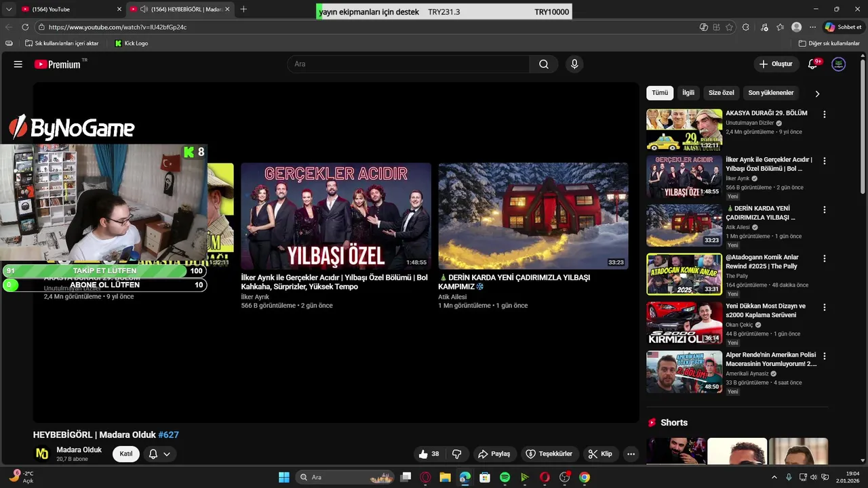This screenshot has width=868, height=488.
Task: Open Windows Start menu
Action: [x=284, y=477]
